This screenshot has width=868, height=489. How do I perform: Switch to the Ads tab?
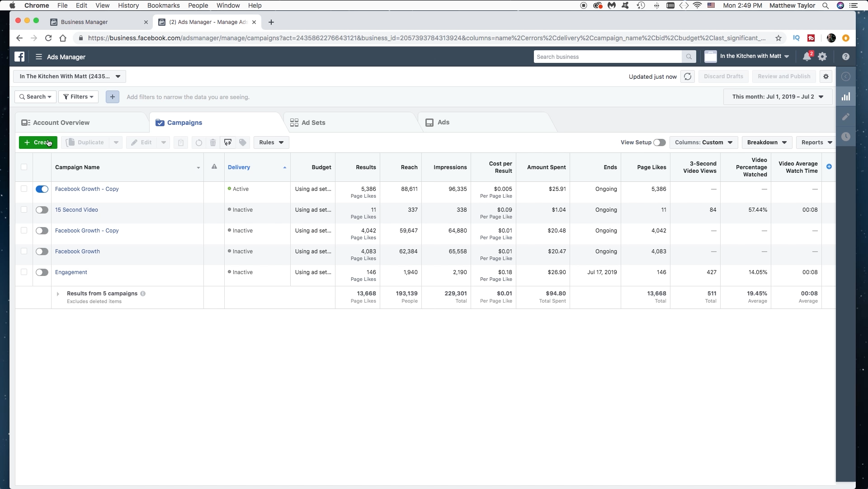(443, 123)
